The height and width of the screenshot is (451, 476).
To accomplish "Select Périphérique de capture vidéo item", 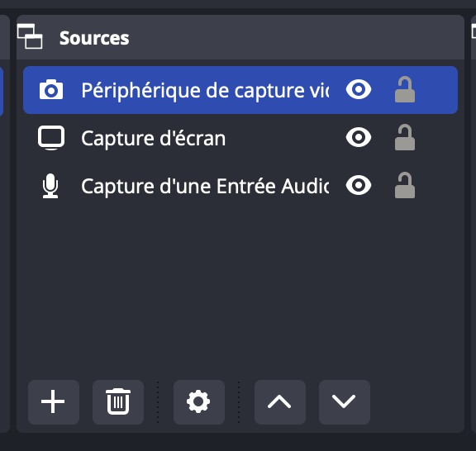I will tap(240, 90).
